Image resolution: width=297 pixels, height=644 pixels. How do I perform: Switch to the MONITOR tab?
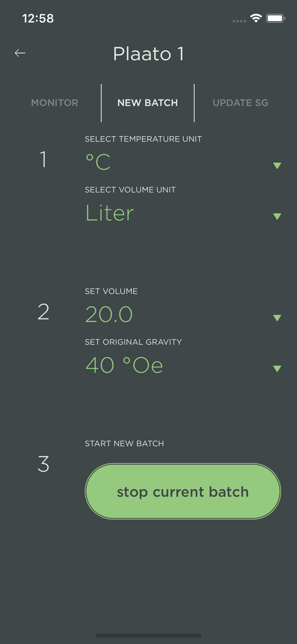point(55,103)
